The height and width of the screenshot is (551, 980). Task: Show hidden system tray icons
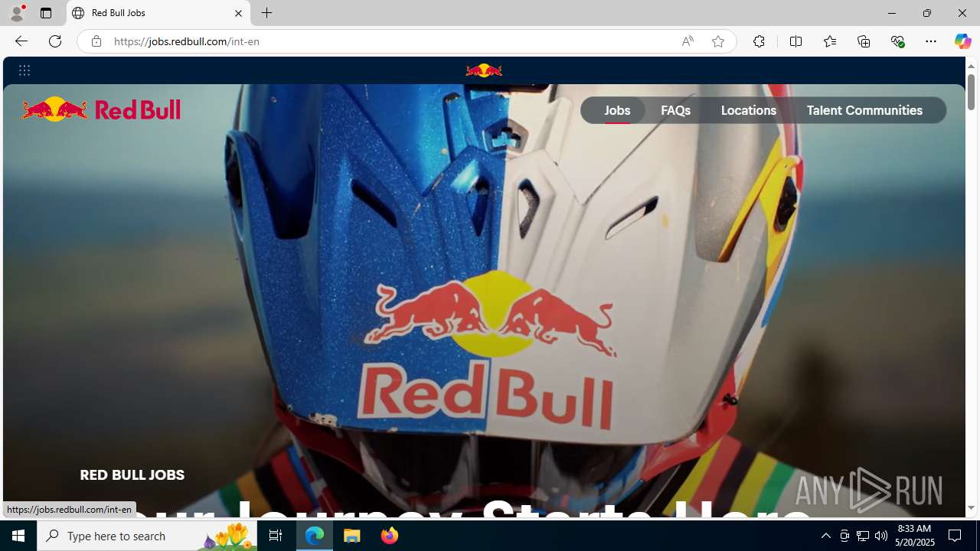825,536
